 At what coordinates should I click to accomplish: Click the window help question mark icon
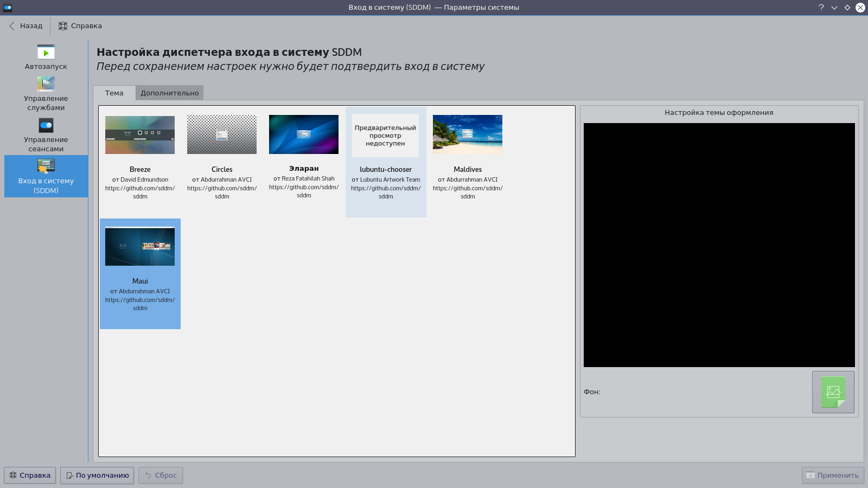pos(821,8)
